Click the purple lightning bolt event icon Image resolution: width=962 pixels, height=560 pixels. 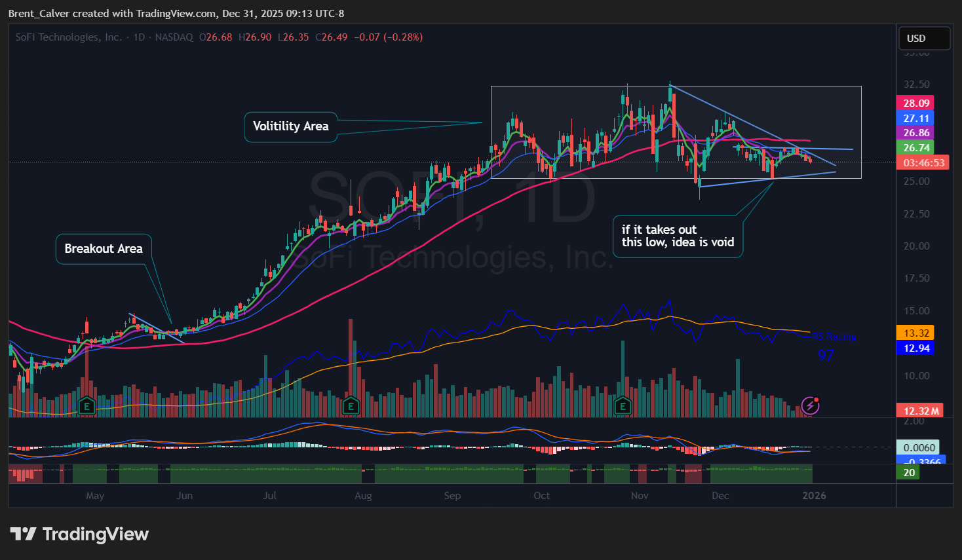coord(811,405)
